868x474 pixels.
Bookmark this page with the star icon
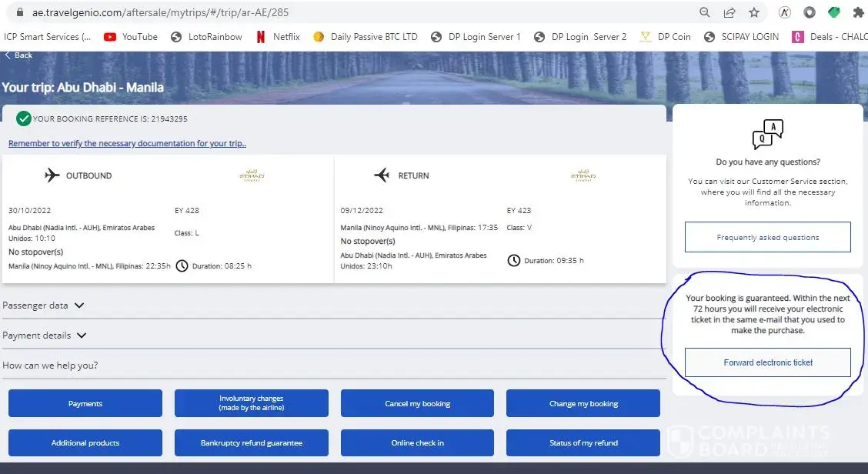pyautogui.click(x=753, y=12)
